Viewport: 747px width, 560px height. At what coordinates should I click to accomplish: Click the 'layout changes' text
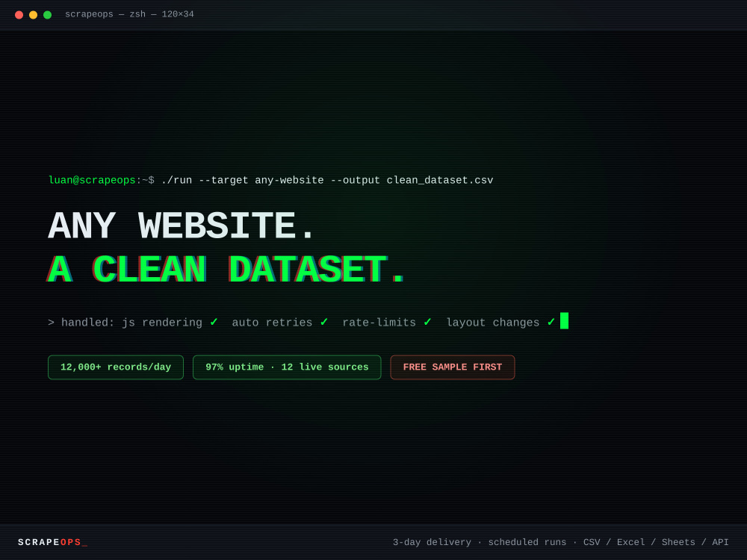[x=493, y=323]
